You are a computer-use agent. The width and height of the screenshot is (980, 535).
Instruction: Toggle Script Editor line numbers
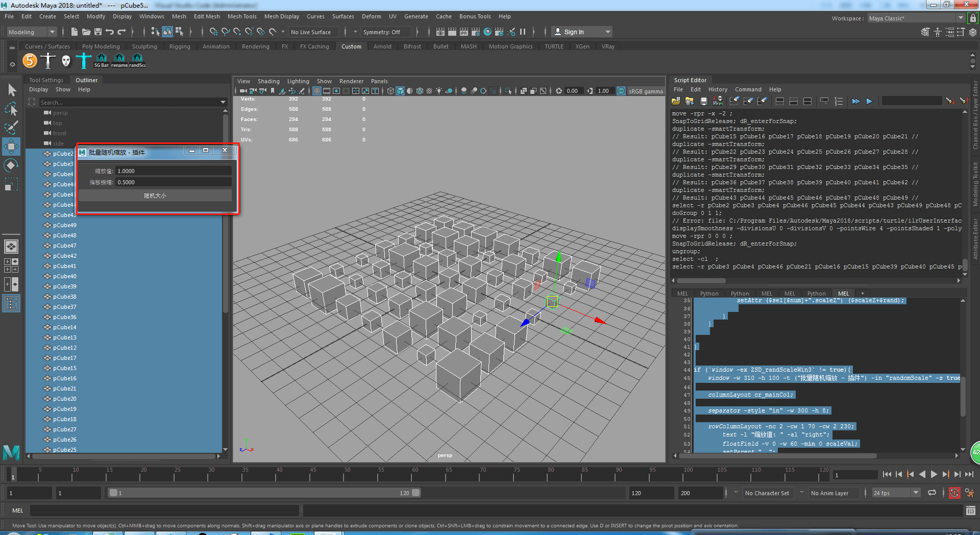[839, 102]
